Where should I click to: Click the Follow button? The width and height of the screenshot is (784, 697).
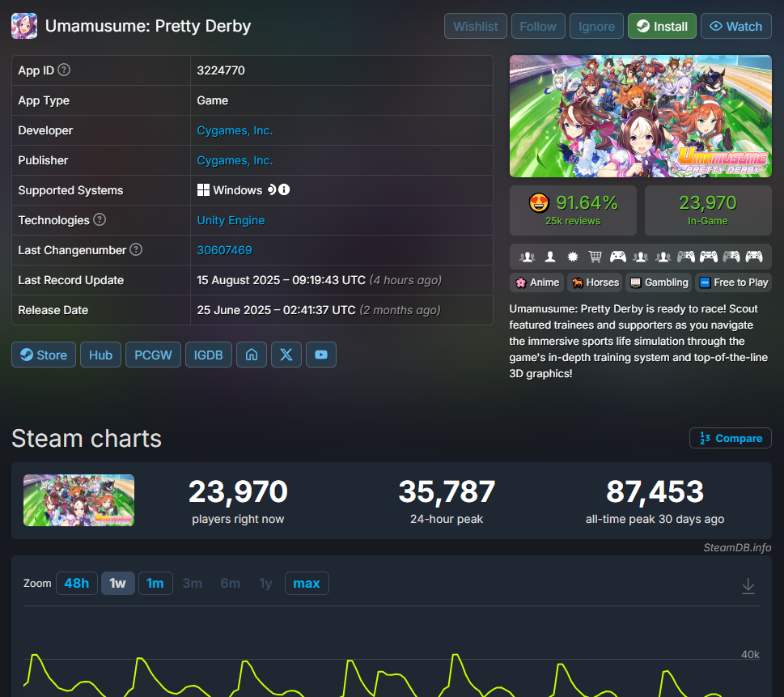pyautogui.click(x=538, y=26)
